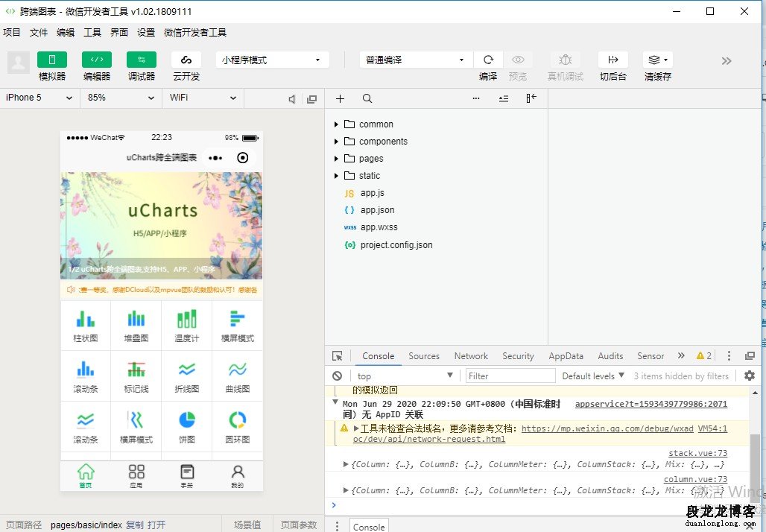Detach the simulator into separate window
This screenshot has width=766, height=532.
tap(311, 99)
